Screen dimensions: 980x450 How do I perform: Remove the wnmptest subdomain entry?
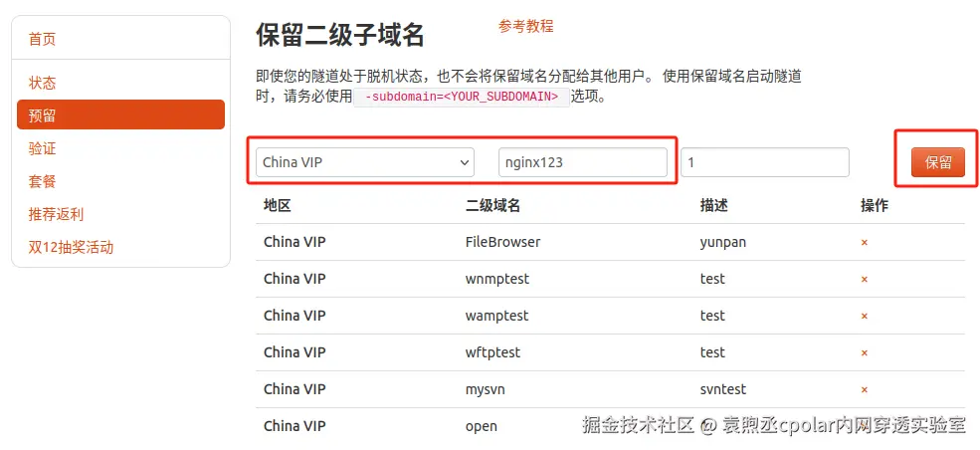pyautogui.click(x=865, y=279)
